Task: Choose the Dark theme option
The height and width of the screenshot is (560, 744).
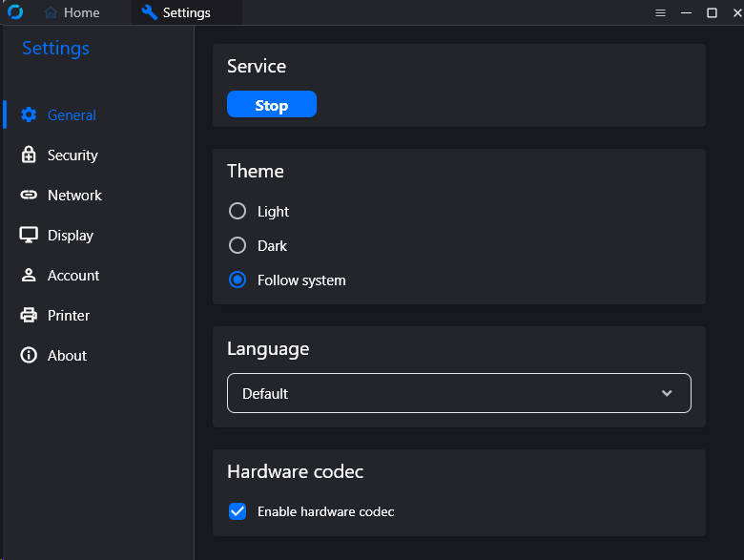Action: point(238,245)
